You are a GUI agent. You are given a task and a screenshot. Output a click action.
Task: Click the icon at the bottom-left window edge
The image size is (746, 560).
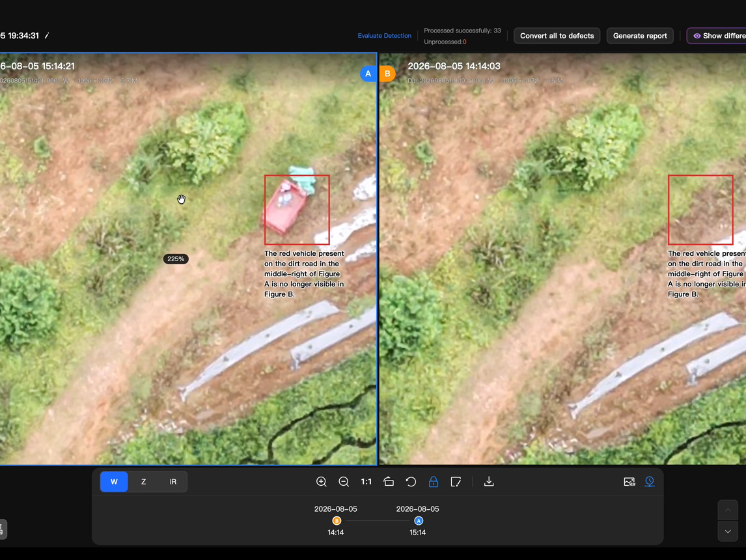click(3, 529)
